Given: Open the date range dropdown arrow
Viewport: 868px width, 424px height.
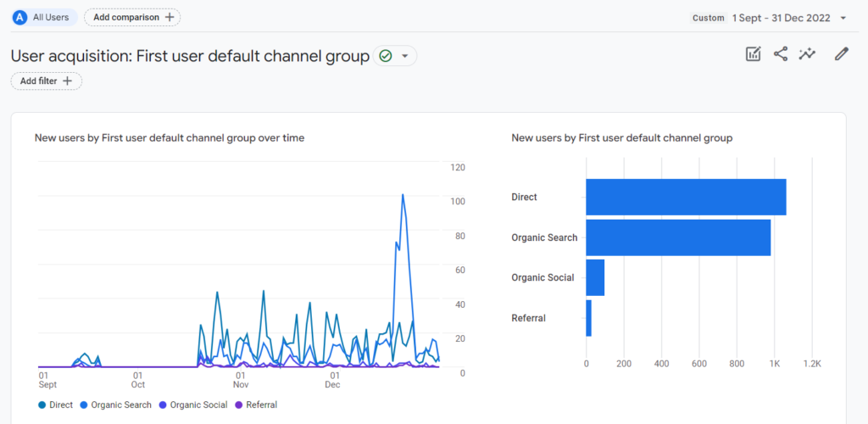Looking at the screenshot, I should click(843, 18).
